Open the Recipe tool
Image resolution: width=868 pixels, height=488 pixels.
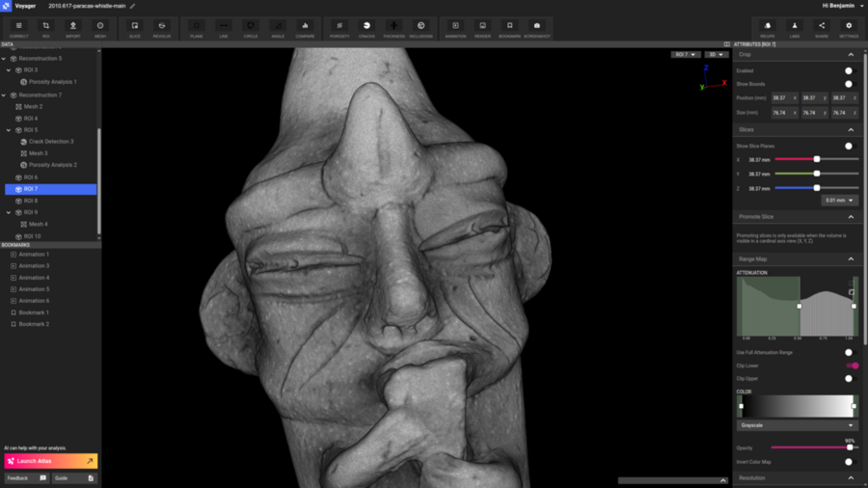point(768,29)
